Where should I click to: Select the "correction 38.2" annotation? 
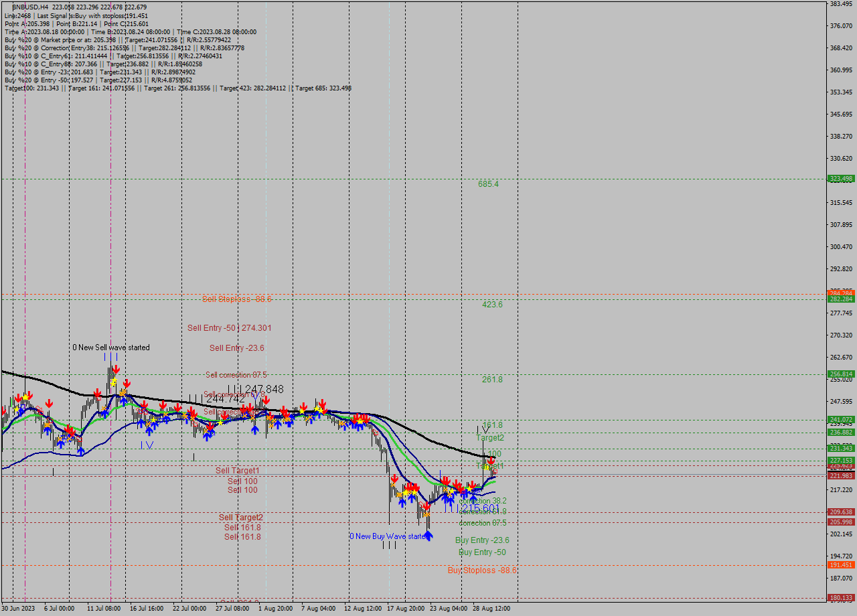pos(483,499)
